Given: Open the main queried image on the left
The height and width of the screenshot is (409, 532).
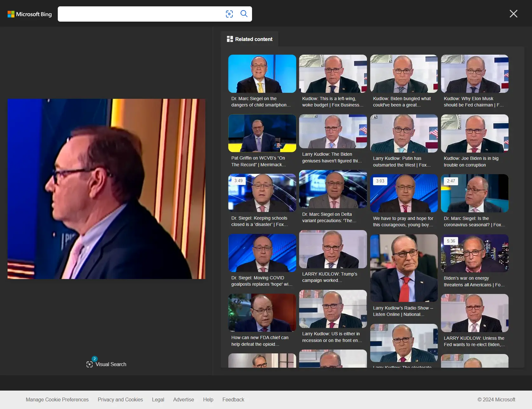Looking at the screenshot, I should 106,189.
